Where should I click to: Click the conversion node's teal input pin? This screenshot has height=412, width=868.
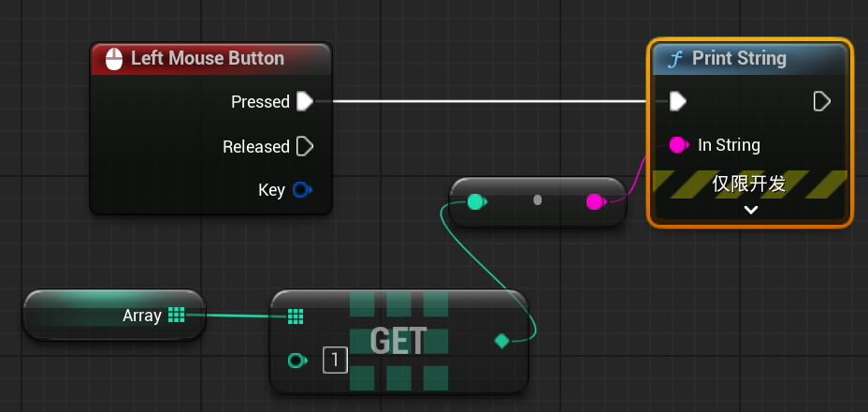click(476, 201)
